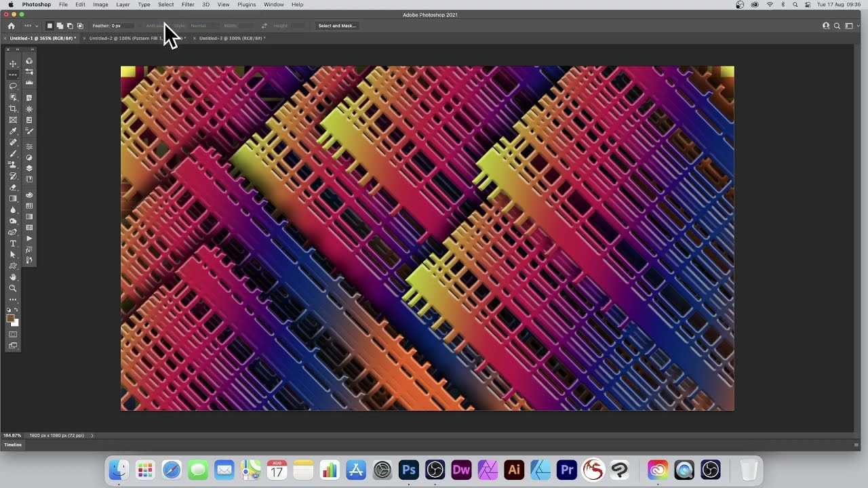Image resolution: width=868 pixels, height=488 pixels.
Task: Select the Hand tool
Action: pos(13,277)
